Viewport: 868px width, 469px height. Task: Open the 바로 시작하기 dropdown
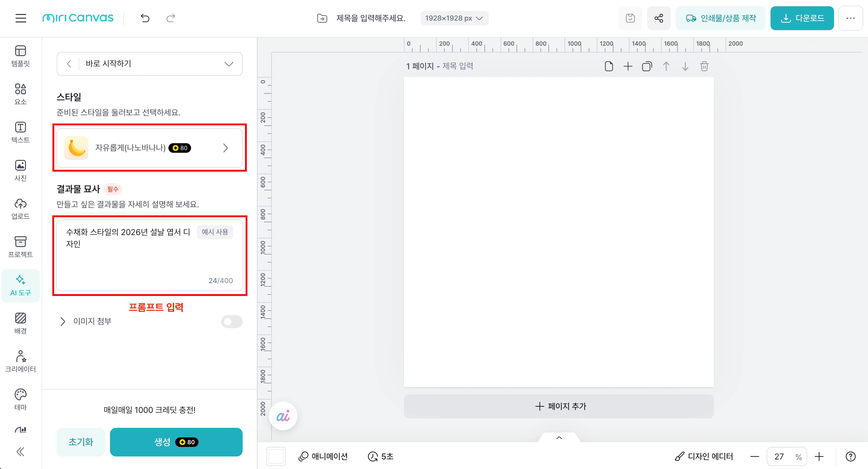pos(228,64)
